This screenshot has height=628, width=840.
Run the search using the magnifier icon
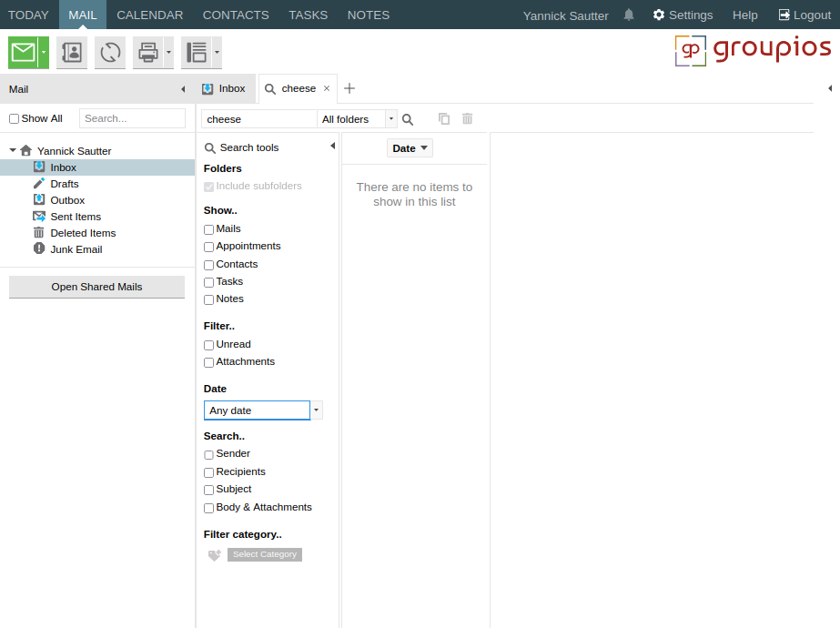click(407, 118)
